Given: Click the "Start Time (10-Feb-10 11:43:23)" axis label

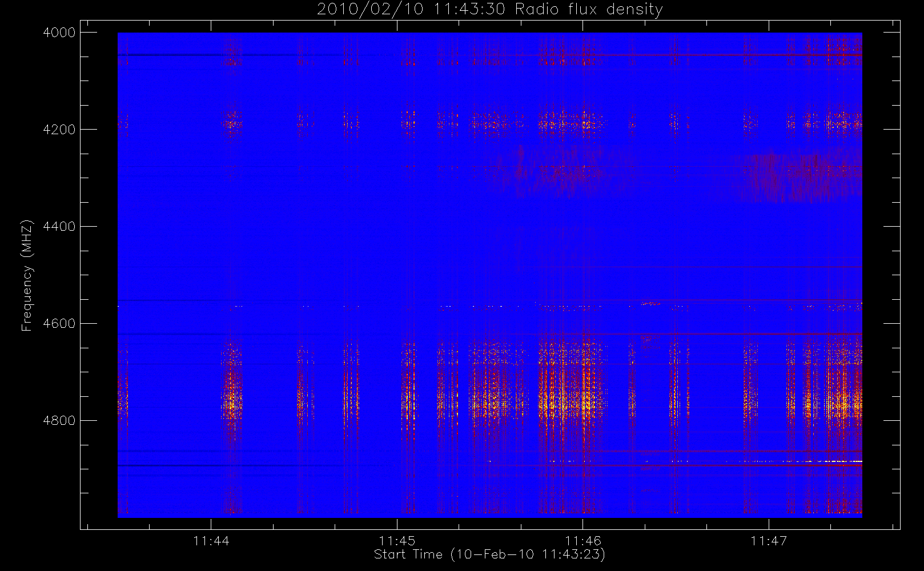Looking at the screenshot, I should coord(489,554).
